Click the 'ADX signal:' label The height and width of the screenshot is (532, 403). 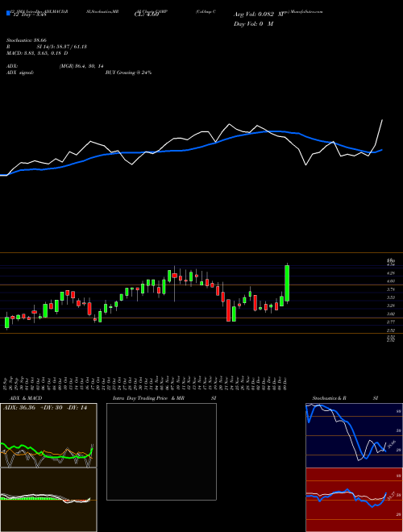(19, 73)
